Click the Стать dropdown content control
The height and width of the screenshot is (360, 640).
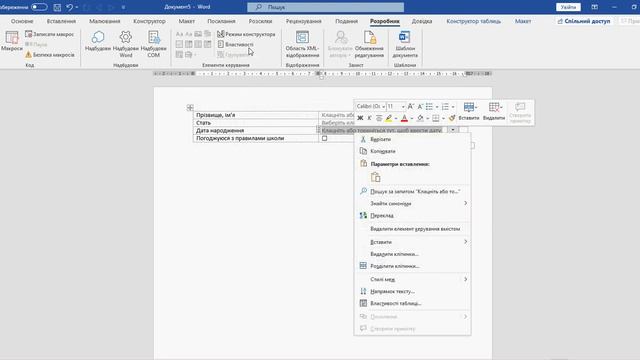(x=337, y=123)
